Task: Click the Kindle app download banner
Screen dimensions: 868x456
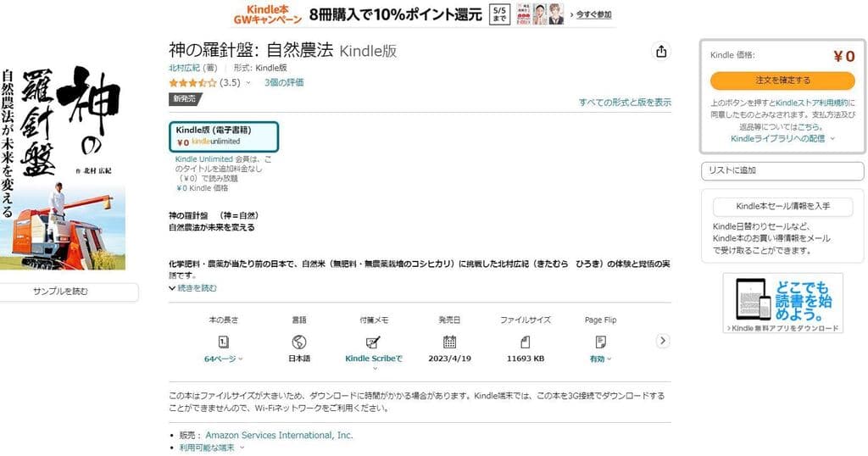Action: click(782, 303)
